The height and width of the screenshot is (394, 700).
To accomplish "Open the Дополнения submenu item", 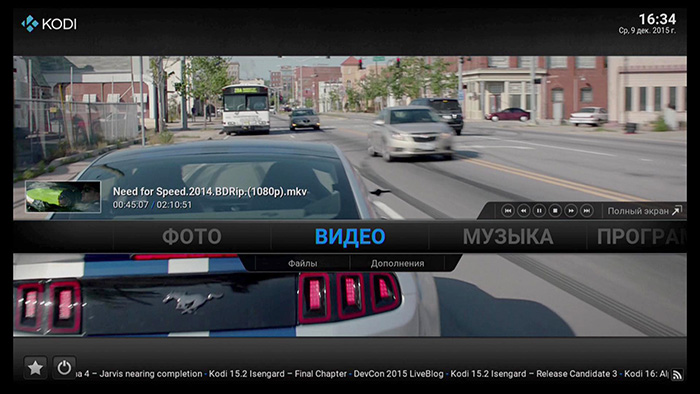I will [x=397, y=263].
